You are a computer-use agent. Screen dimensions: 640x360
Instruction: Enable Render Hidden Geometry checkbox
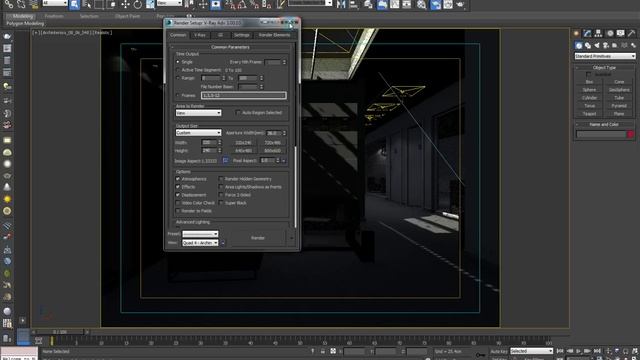click(221, 179)
